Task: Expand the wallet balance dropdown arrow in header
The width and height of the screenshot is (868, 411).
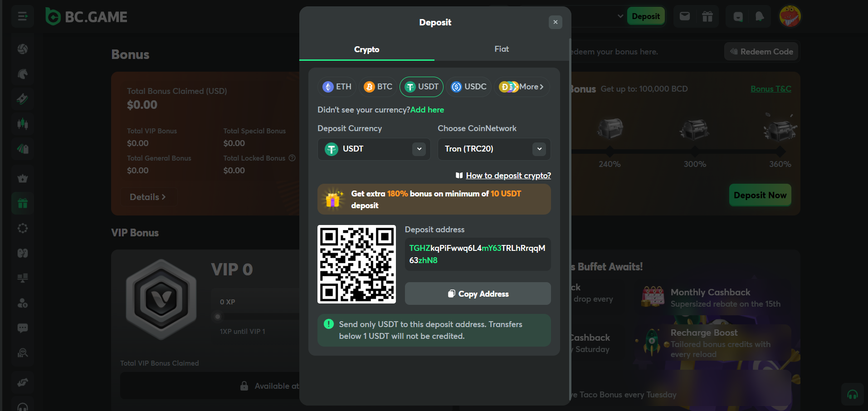Action: (620, 16)
